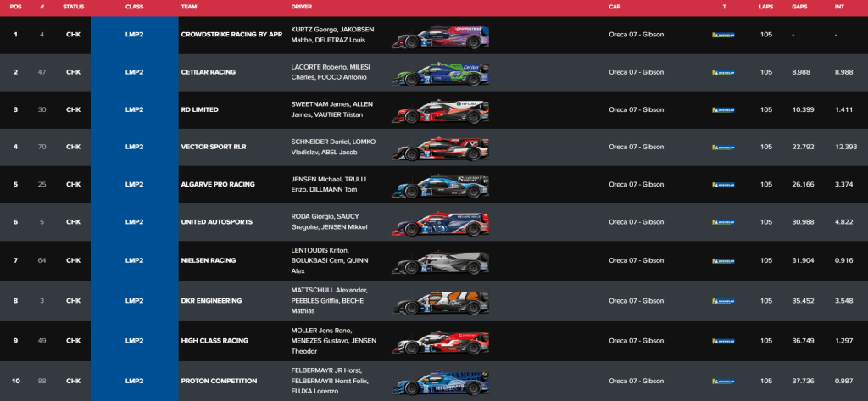
Task: Click Michelin tyre logo in Crowdstrike row
Action: click(x=723, y=35)
